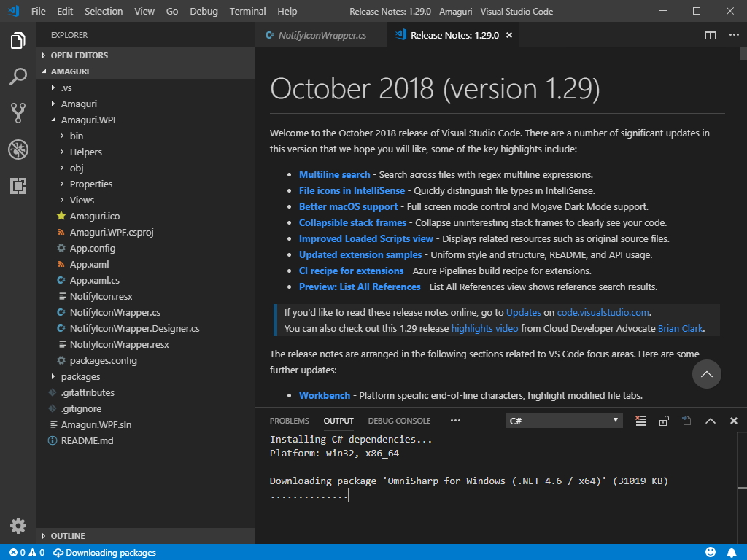The image size is (747, 560).
Task: Toggle split editor layout icon
Action: 710,34
